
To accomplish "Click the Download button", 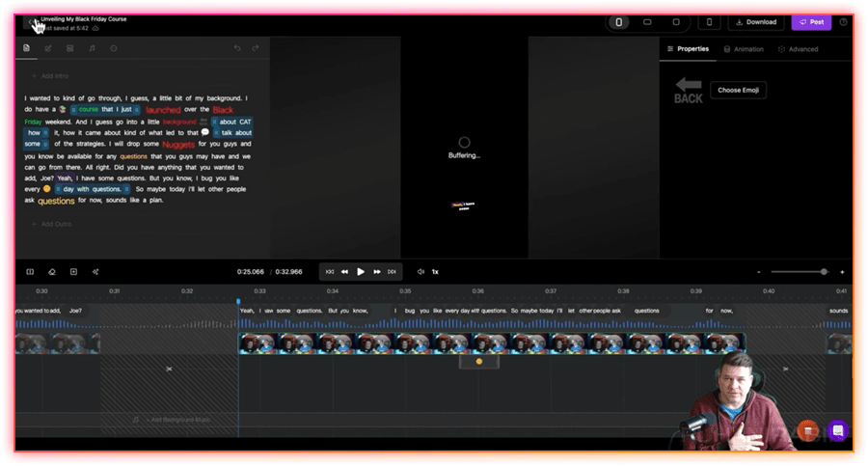I will [x=755, y=22].
